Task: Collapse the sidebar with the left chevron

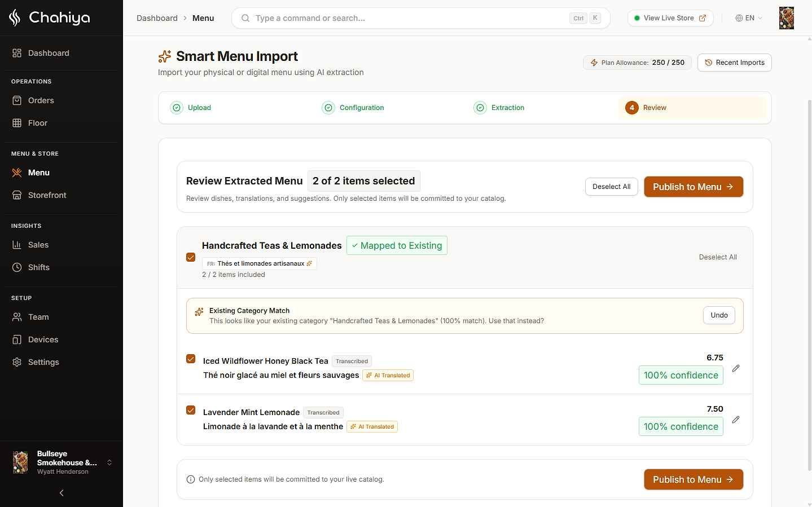Action: click(62, 493)
